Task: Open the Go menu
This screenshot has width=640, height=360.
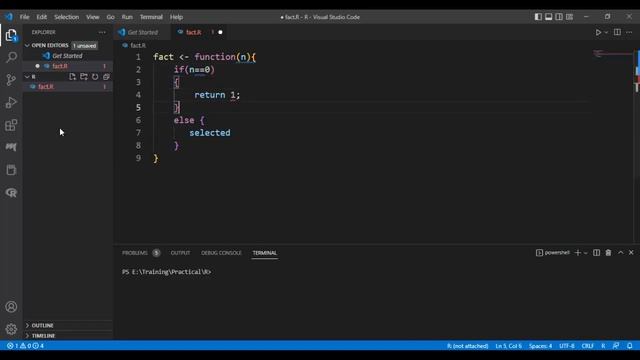Action: click(111, 17)
